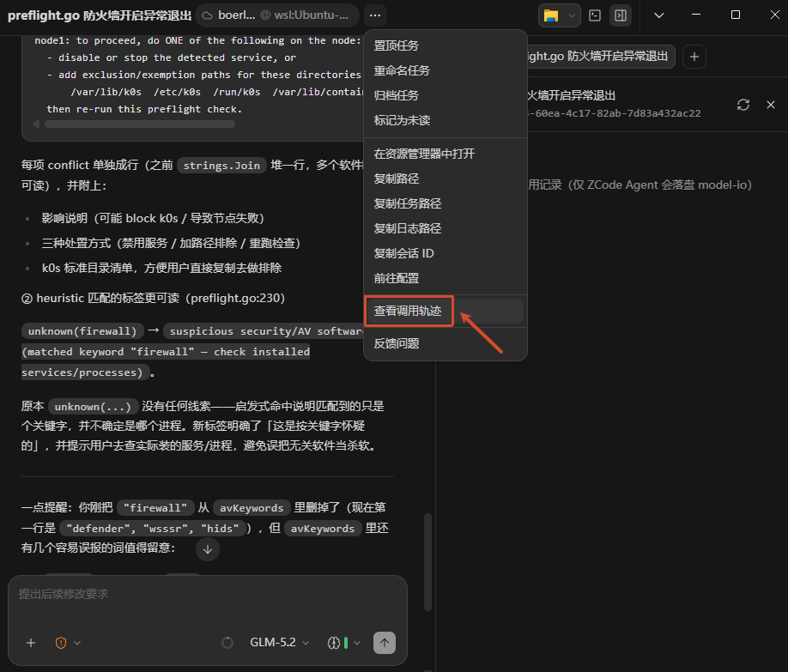The width and height of the screenshot is (788, 672).
Task: Refresh the call trace panel
Action: pos(743,105)
